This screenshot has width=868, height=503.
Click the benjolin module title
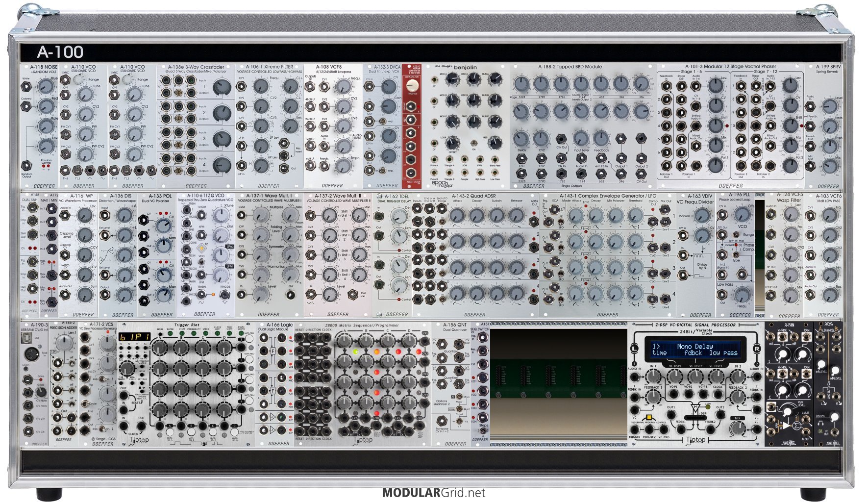click(x=465, y=67)
